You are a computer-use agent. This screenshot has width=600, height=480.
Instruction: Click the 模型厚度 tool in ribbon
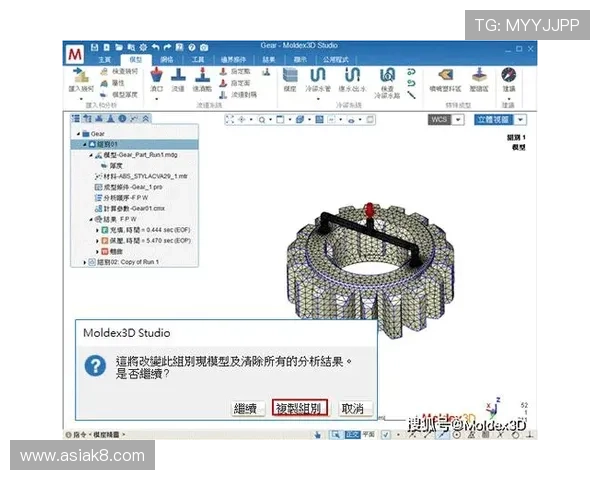(x=119, y=94)
